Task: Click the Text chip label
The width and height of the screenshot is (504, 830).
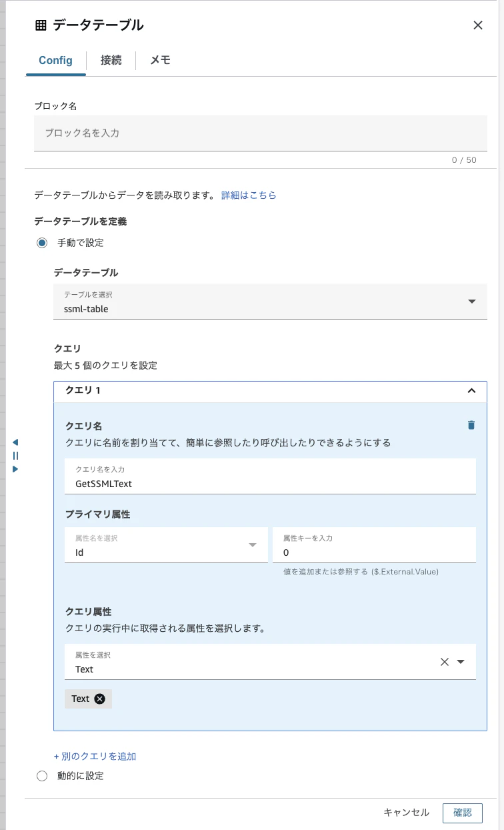Action: coord(81,699)
